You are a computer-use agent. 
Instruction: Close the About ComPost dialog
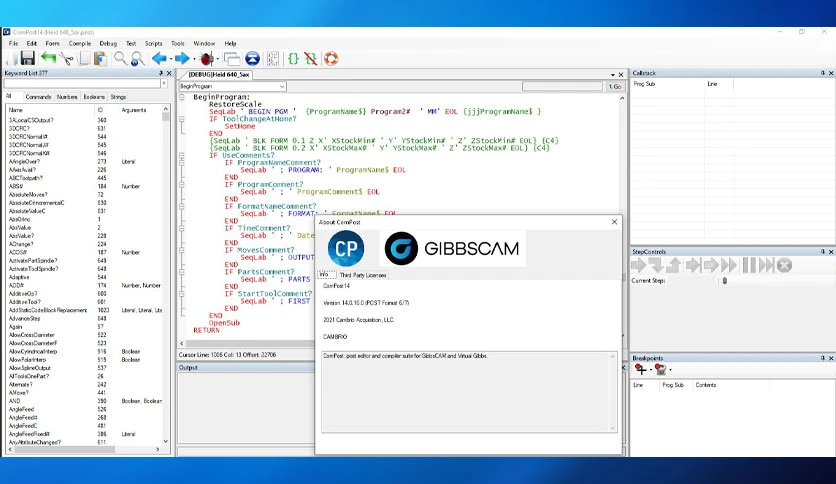[x=614, y=222]
